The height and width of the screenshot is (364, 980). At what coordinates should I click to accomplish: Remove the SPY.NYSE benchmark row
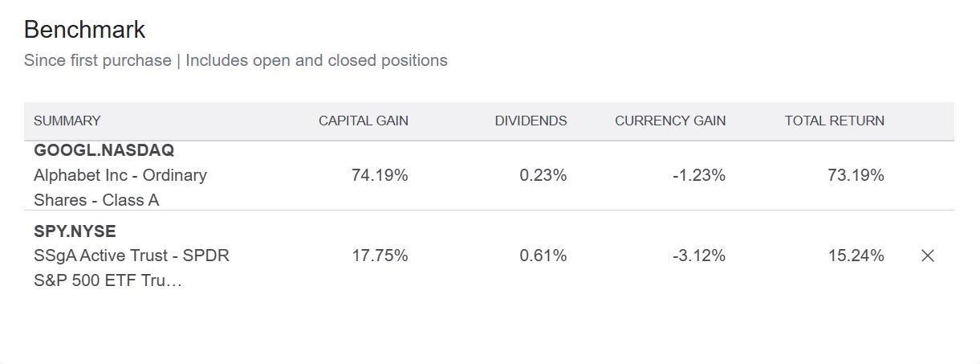pyautogui.click(x=928, y=256)
